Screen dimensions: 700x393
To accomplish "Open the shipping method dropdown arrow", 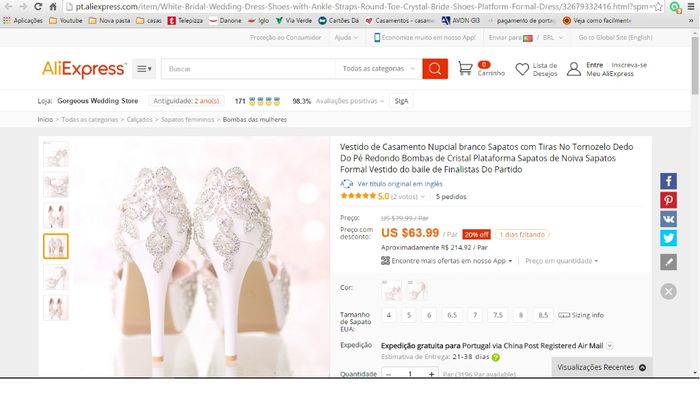I will (609, 346).
